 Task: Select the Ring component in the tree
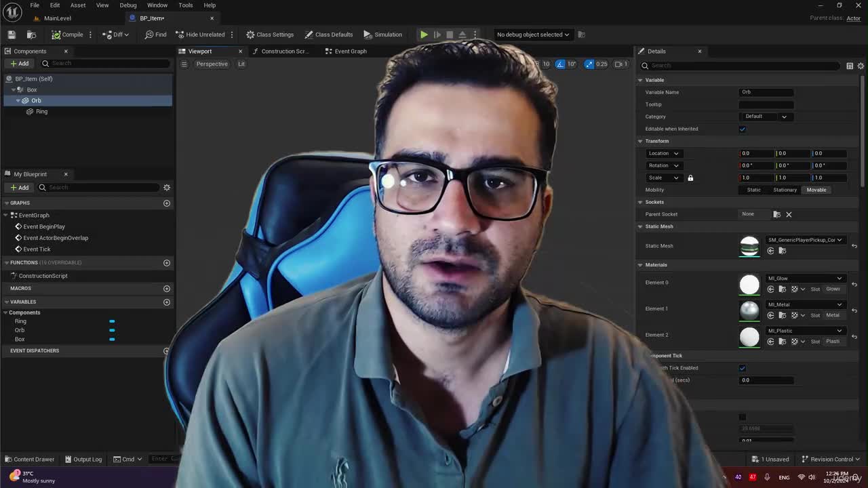tap(41, 111)
